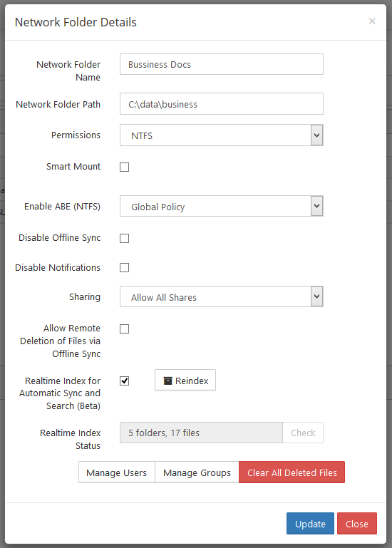
Task: Expand the Enable ABE Global Policy dropdown
Action: [x=222, y=206]
